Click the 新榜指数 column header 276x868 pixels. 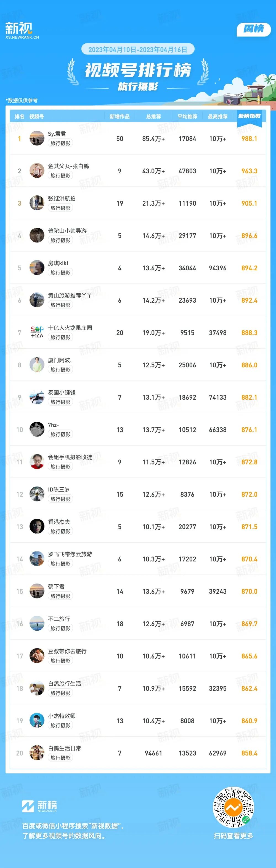coord(249,116)
